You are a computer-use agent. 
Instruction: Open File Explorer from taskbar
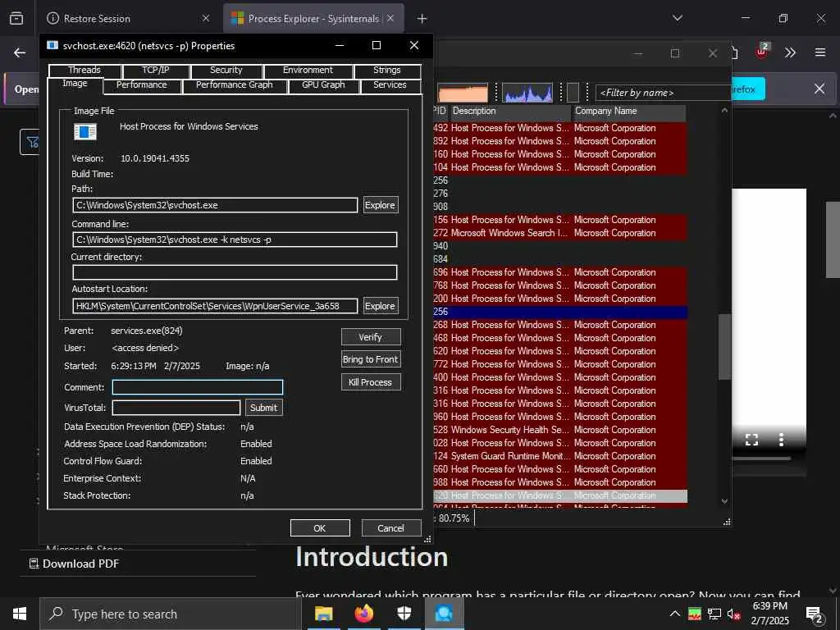[323, 614]
